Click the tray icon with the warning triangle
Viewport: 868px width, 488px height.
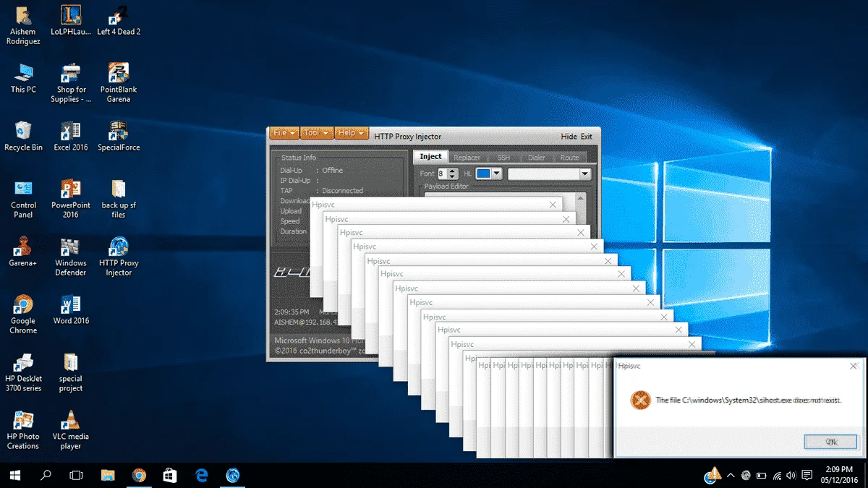pos(712,474)
